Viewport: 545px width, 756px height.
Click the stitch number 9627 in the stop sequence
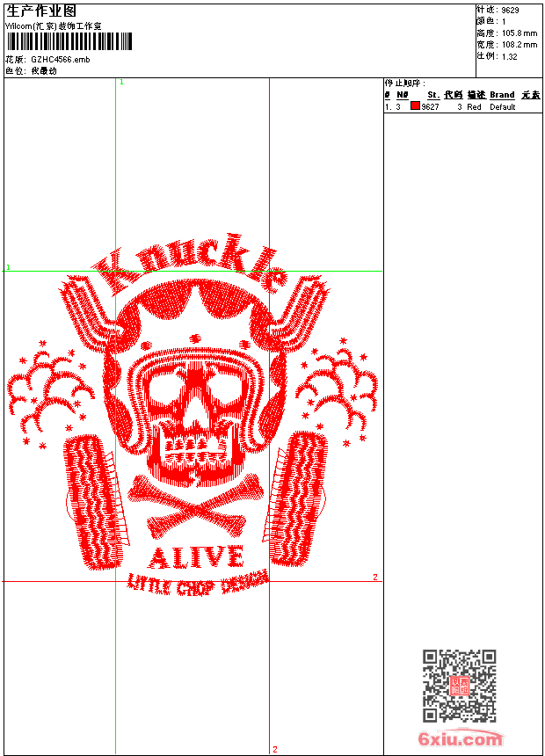430,107
